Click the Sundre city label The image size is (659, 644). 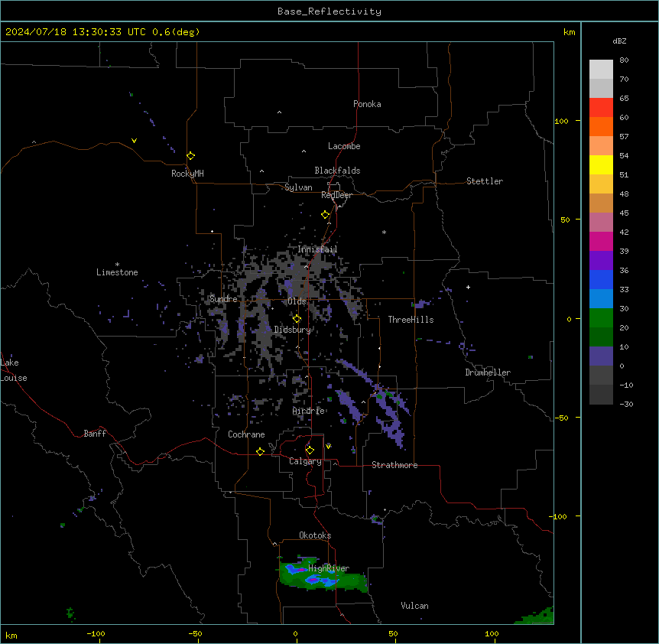pyautogui.click(x=223, y=299)
